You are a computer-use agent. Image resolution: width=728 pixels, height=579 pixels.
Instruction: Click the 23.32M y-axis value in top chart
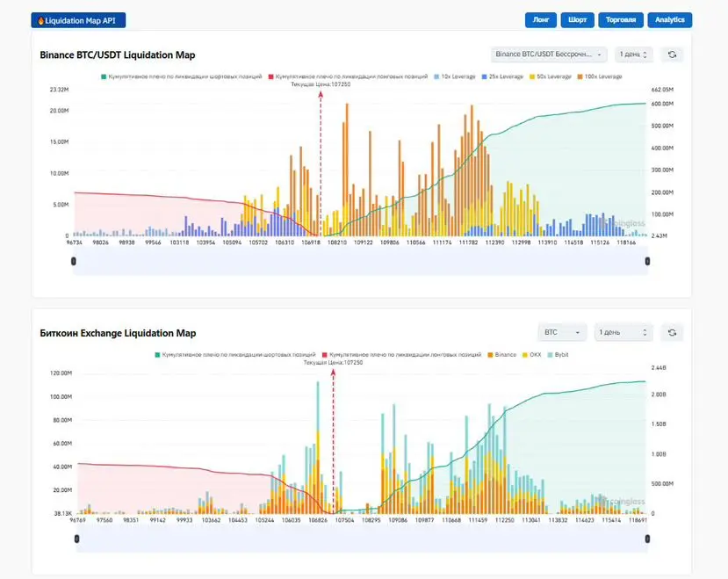60,90
